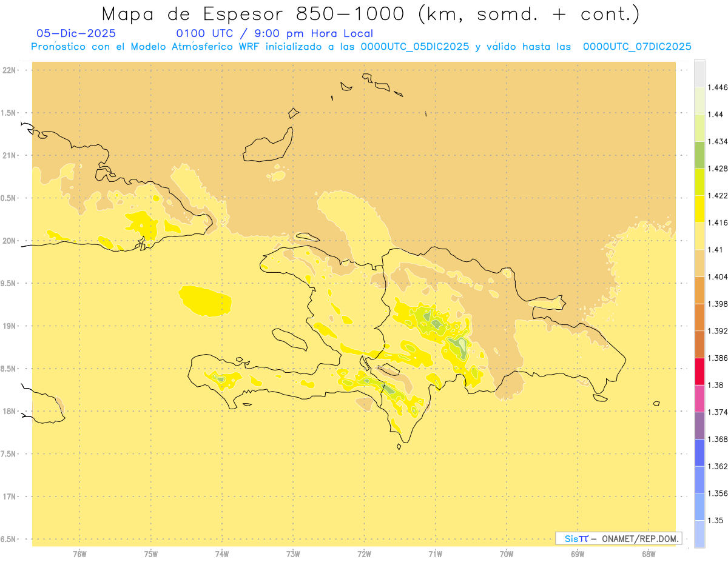The height and width of the screenshot is (562, 728).
Task: Click the latitude label '22N'
Action: (x=10, y=70)
